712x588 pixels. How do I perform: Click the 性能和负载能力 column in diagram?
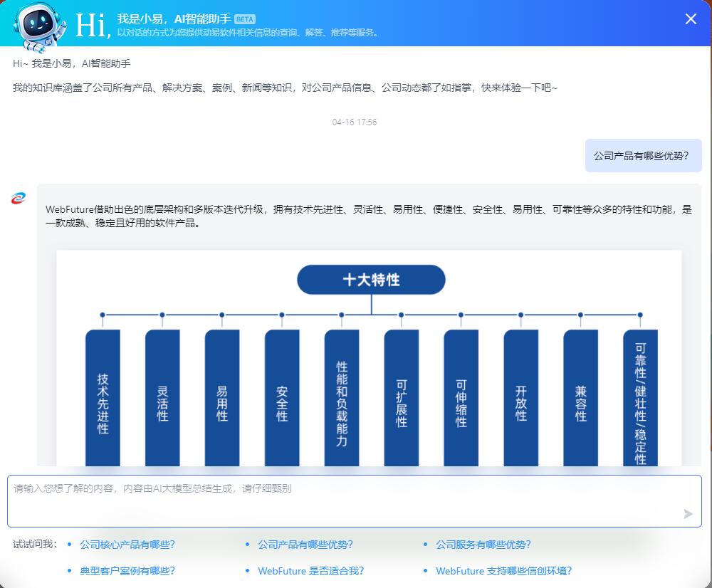coord(342,399)
